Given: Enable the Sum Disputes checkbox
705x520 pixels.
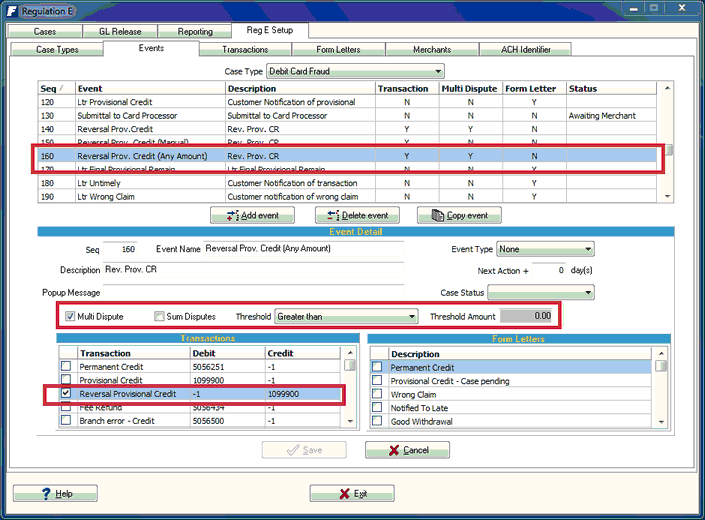Looking at the screenshot, I should coord(160,317).
